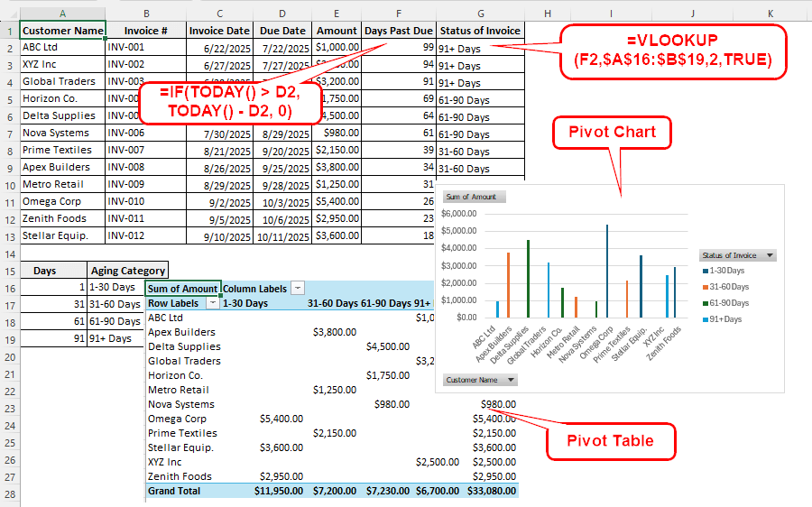Click the Customer Name header cell A1
The image size is (812, 507).
[63, 31]
